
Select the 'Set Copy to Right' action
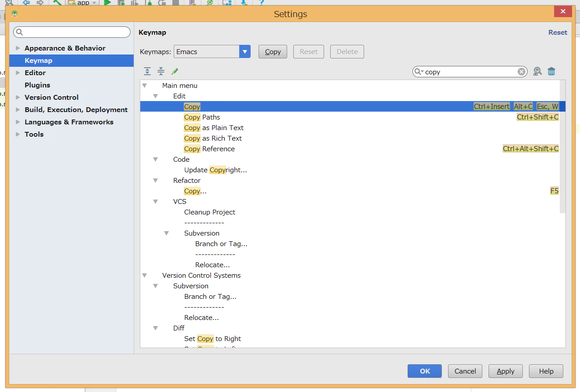(212, 338)
